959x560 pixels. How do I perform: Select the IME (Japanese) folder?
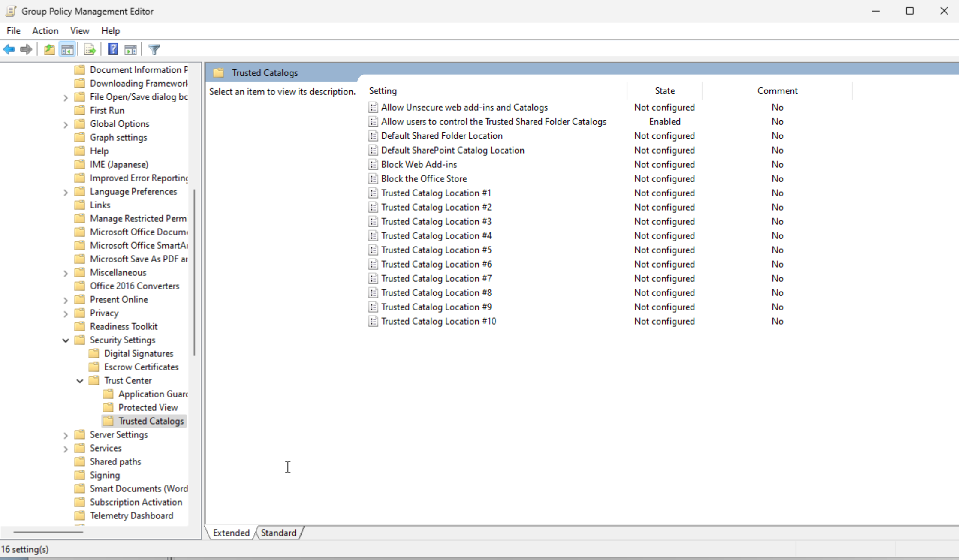[x=119, y=164]
